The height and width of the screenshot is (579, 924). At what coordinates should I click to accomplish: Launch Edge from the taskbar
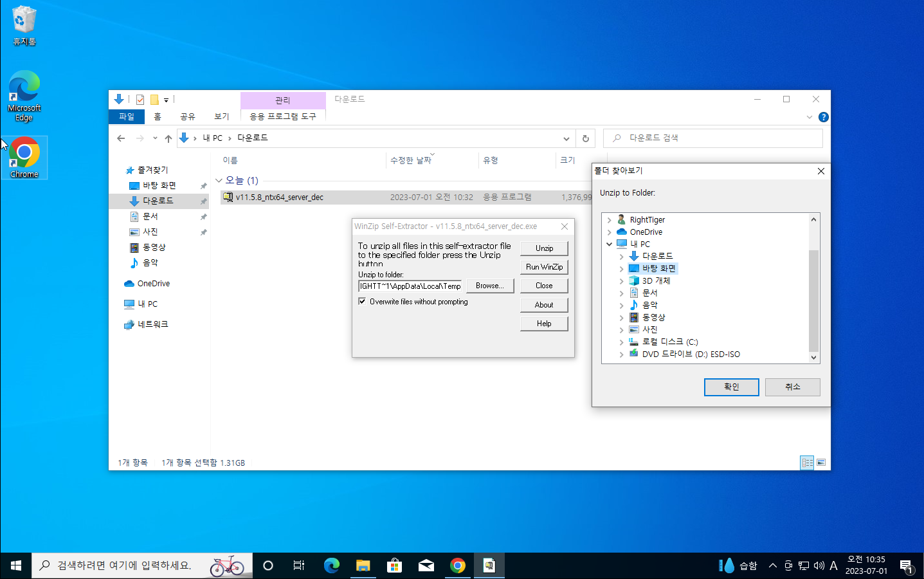click(331, 565)
